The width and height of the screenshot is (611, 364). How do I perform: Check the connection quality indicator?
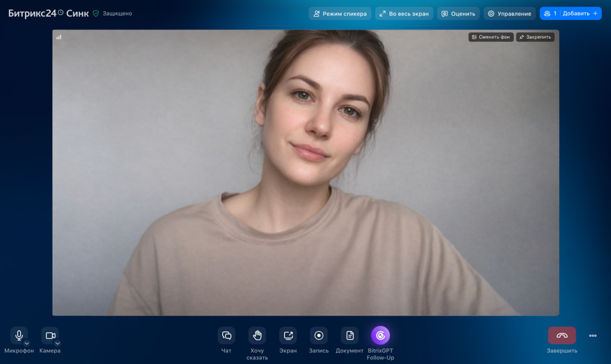(58, 36)
